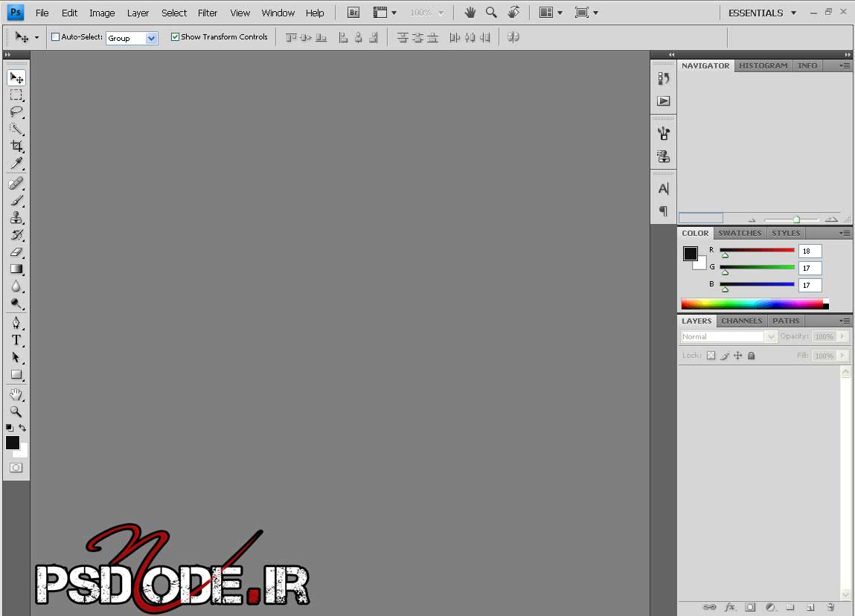Toggle lock image pixels

tap(725, 356)
